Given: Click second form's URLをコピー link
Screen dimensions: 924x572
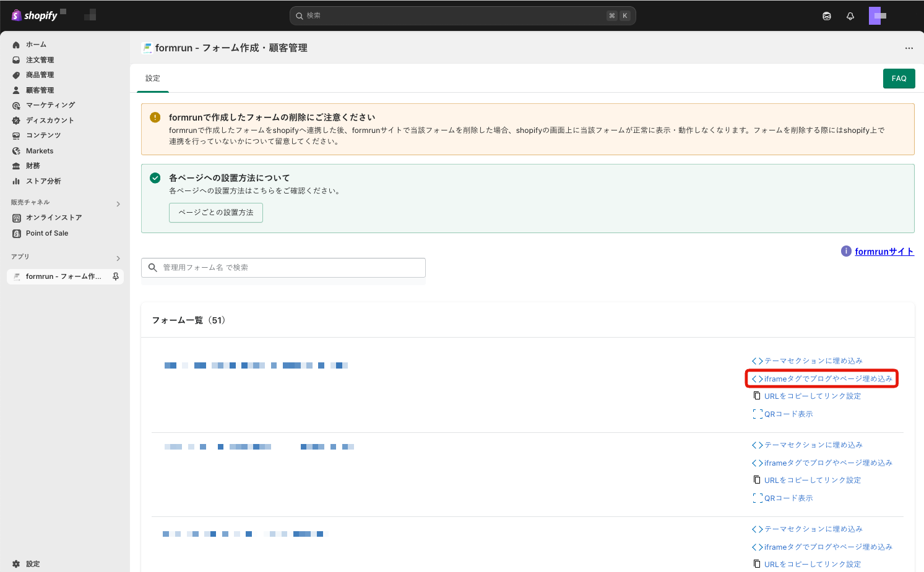Looking at the screenshot, I should coord(813,480).
